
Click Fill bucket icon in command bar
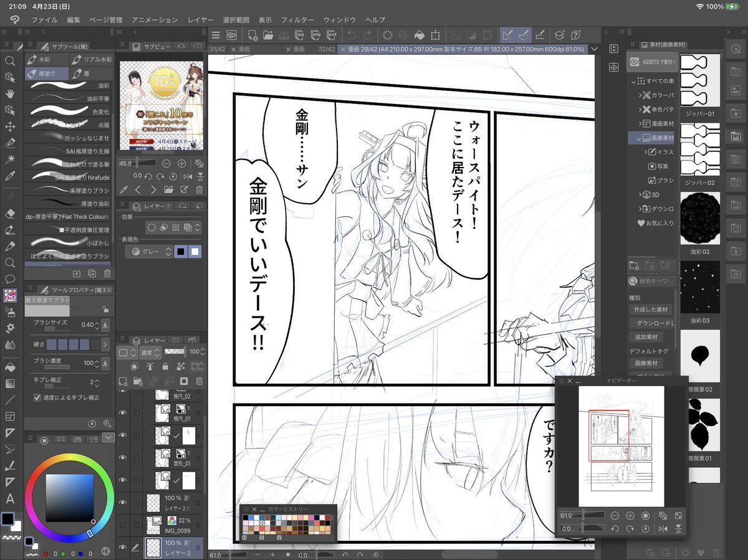(x=419, y=35)
